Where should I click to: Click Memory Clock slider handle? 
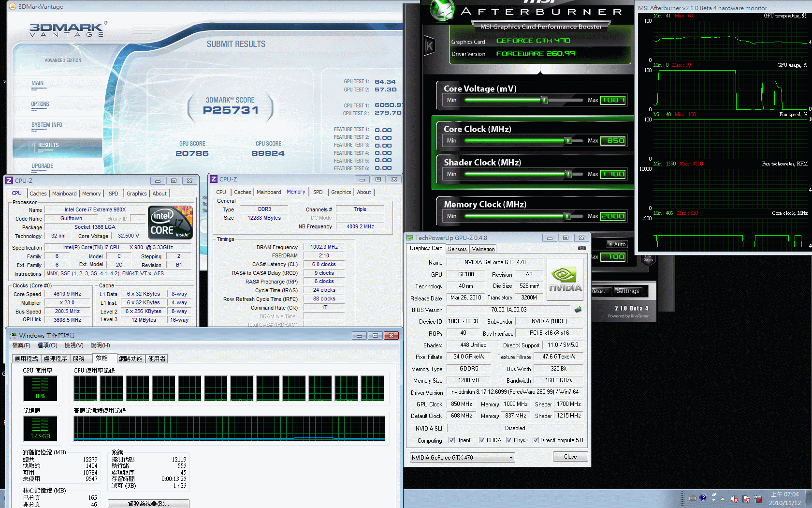tap(567, 216)
